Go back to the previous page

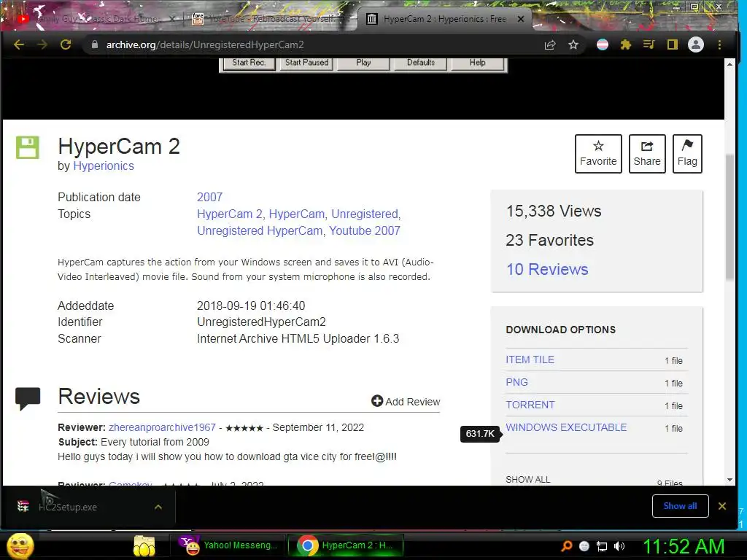pyautogui.click(x=19, y=44)
